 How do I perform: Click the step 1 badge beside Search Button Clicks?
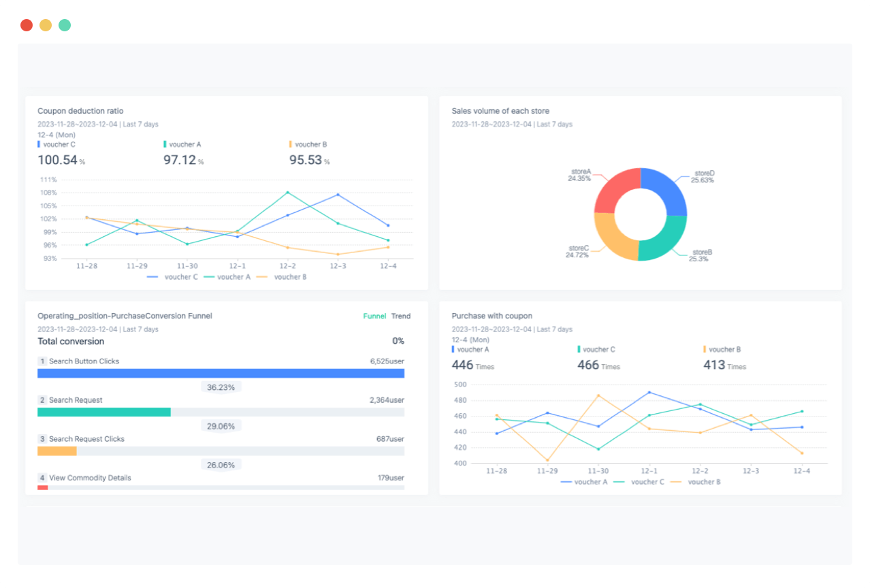42,361
